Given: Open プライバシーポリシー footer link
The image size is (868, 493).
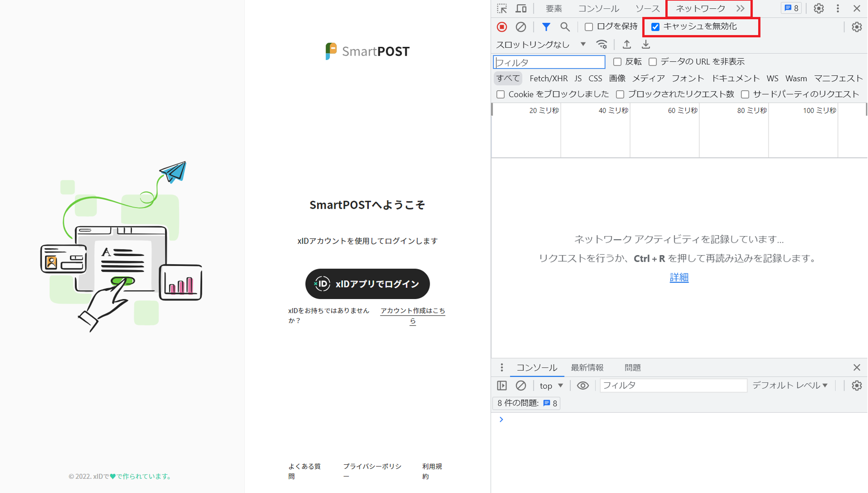Looking at the screenshot, I should pos(372,471).
